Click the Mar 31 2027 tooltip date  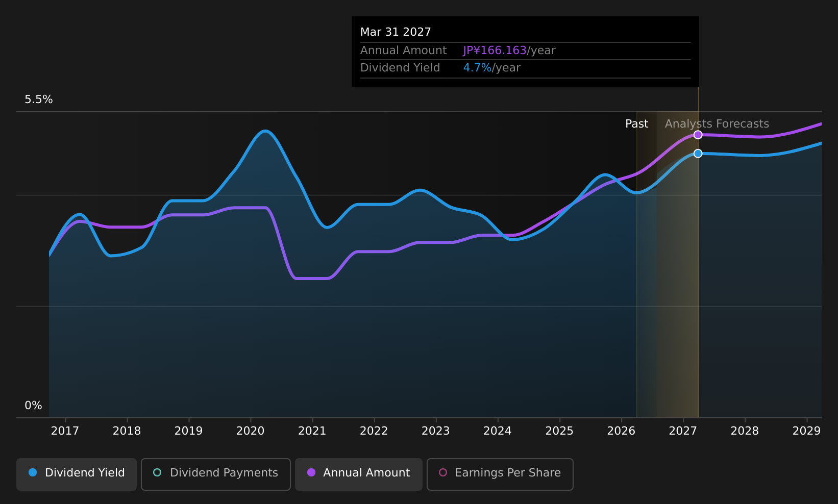coord(396,32)
